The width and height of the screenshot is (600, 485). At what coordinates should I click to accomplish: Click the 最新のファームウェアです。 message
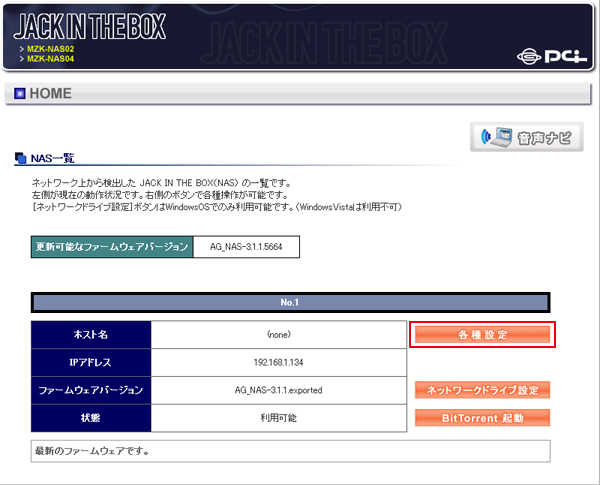(92, 451)
